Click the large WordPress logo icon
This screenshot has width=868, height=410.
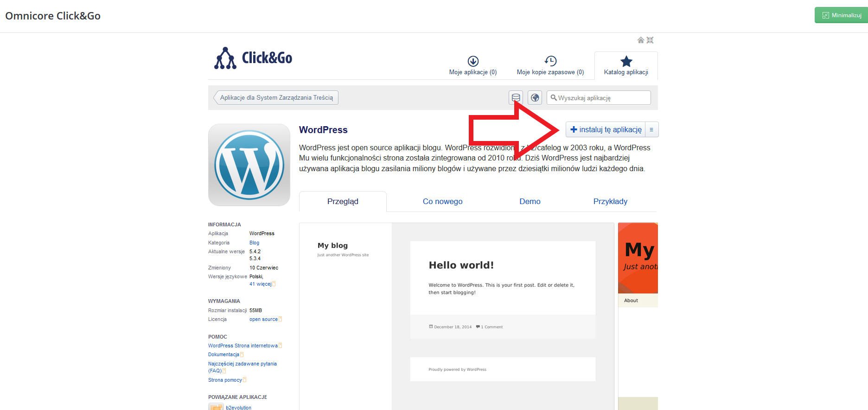click(249, 165)
